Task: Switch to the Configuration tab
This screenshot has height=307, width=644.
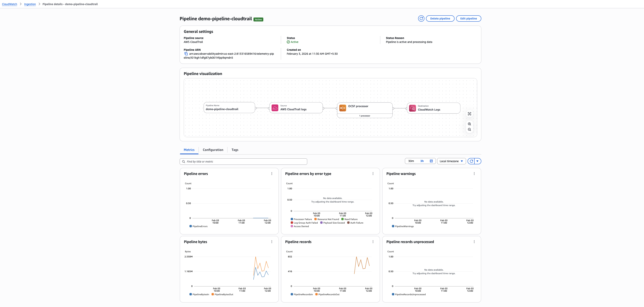Action: point(213,150)
